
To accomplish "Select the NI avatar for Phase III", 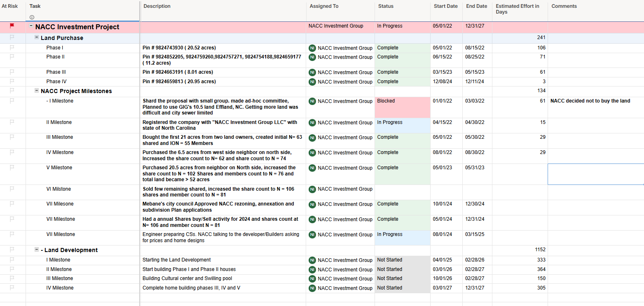I will [x=312, y=72].
